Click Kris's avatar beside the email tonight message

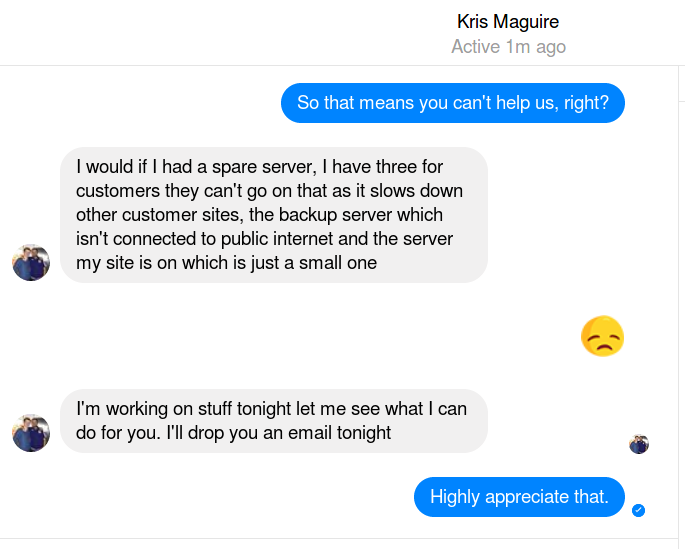[31, 433]
